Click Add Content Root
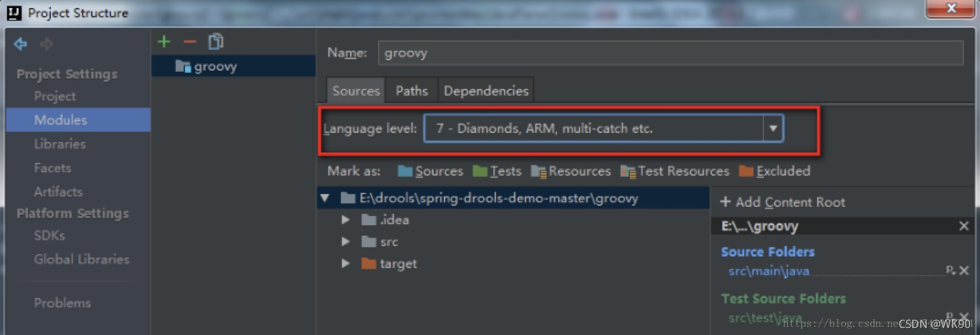 [x=782, y=202]
